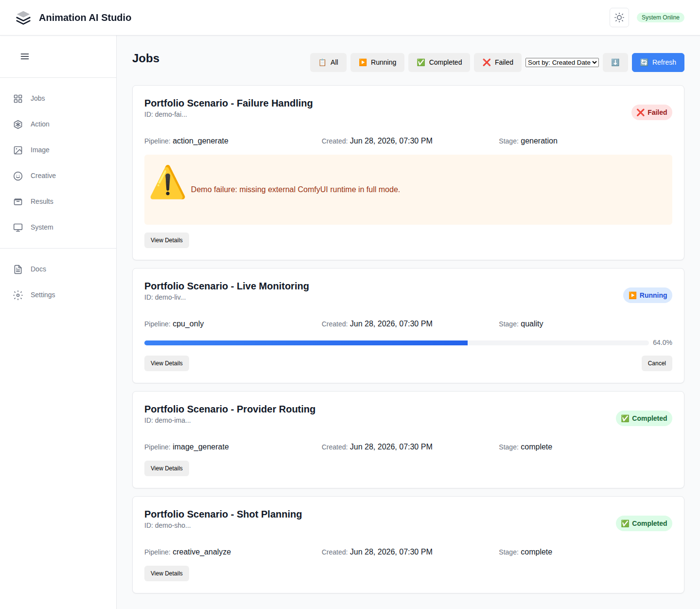Click the Jobs grid icon in sidebar
This screenshot has height=609, width=700.
click(18, 99)
